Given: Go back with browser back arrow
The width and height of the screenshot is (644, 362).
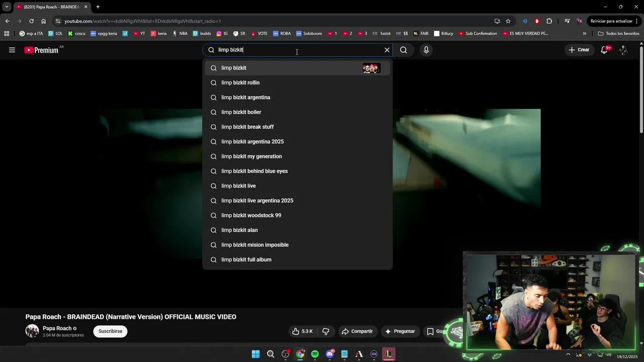Looking at the screenshot, I should (x=7, y=21).
